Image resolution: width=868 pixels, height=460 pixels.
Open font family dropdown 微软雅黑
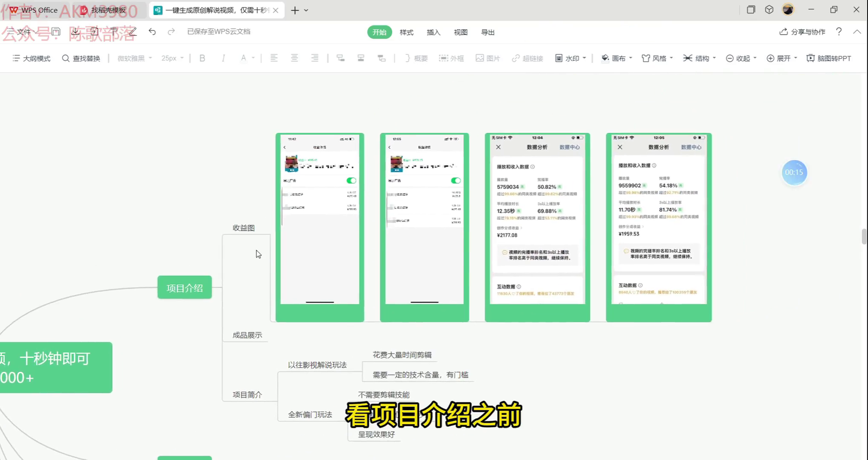tap(135, 58)
